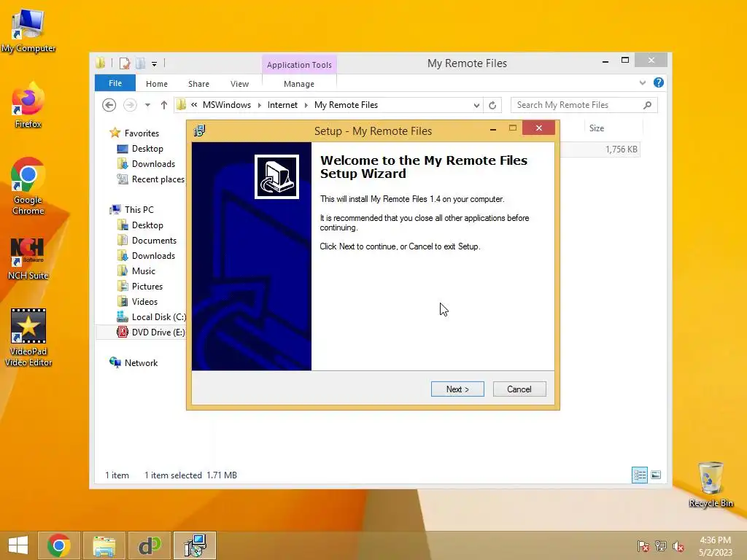
Task: Open the View ribbon tab
Action: pos(239,84)
